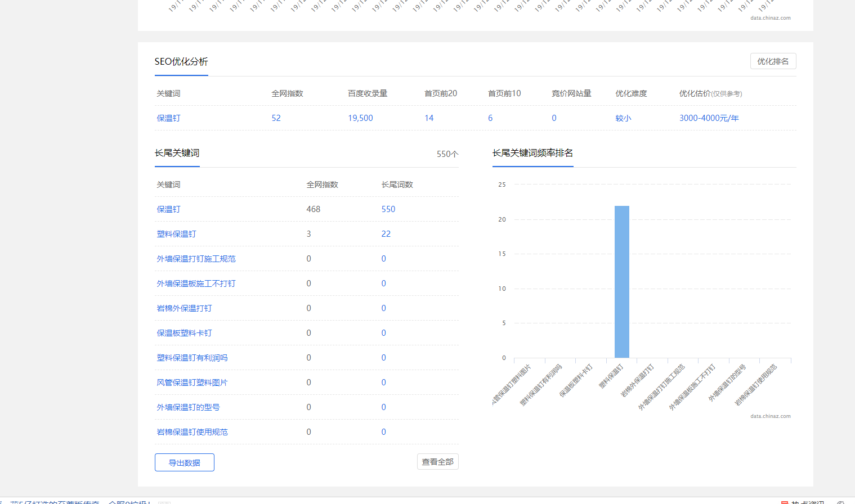The width and height of the screenshot is (855, 504).
Task: Click the 长尾词数 0 for 外墙保温打钉施工规范
Action: coord(383,259)
